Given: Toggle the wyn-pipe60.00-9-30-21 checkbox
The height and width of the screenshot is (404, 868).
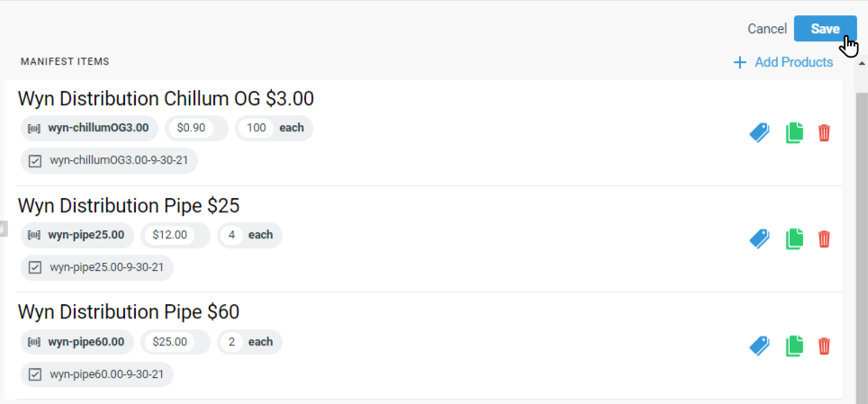Looking at the screenshot, I should [x=36, y=373].
